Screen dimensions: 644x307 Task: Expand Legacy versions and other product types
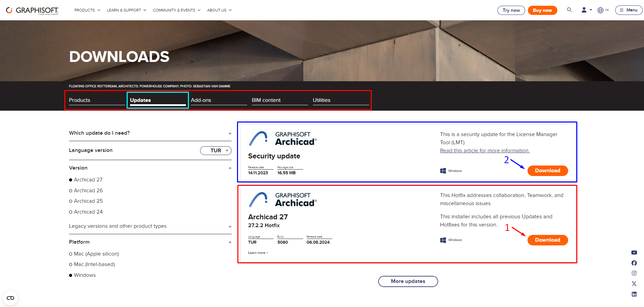click(150, 226)
